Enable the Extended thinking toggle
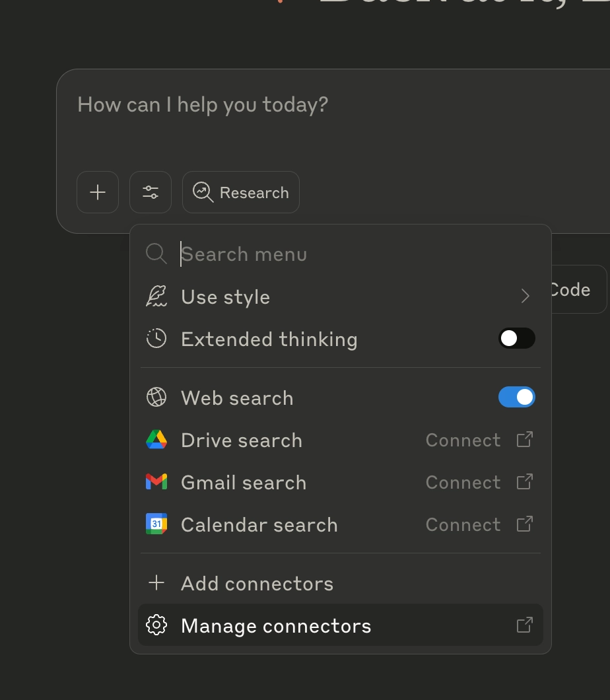The width and height of the screenshot is (610, 700). (516, 339)
